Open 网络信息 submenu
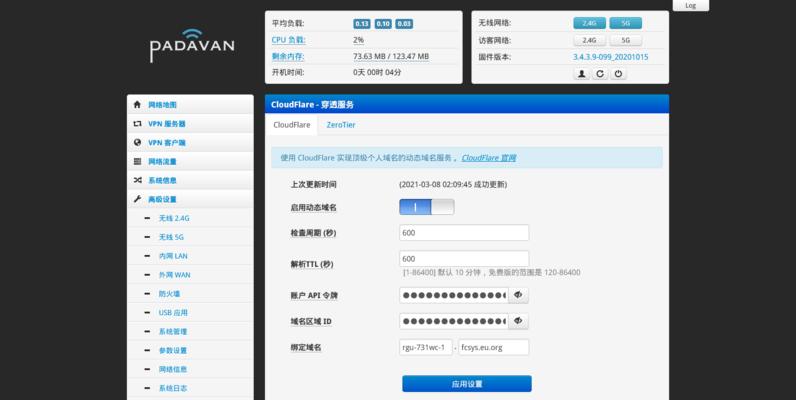 (190, 369)
